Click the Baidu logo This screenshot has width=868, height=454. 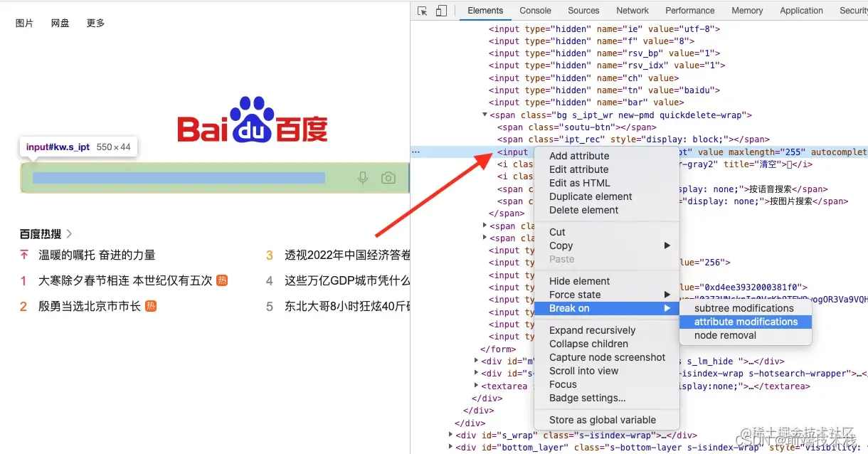253,120
